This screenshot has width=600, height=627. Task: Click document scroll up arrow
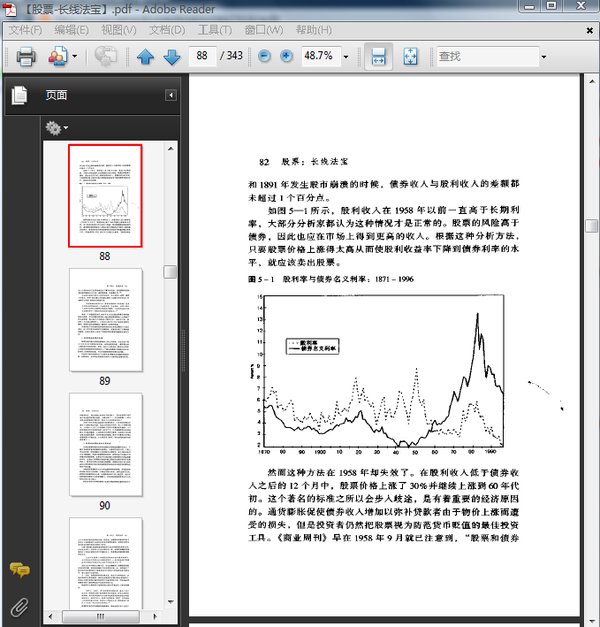tap(592, 82)
